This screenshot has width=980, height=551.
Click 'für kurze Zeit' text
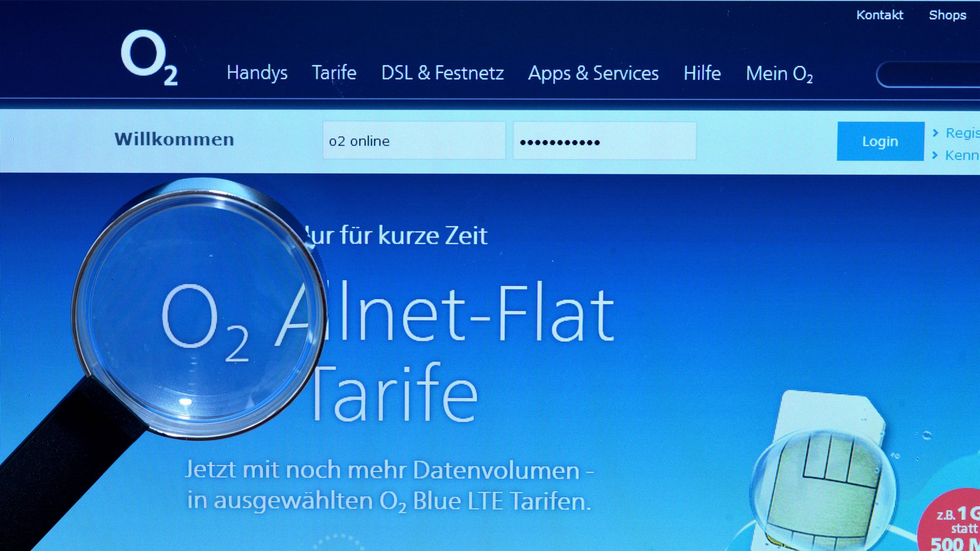(414, 235)
